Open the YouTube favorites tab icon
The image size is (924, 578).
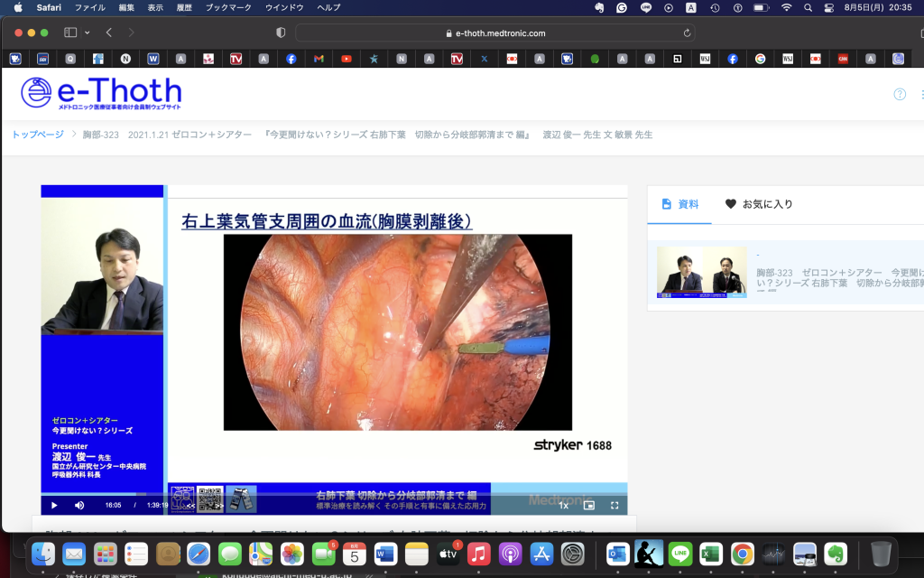tap(346, 59)
